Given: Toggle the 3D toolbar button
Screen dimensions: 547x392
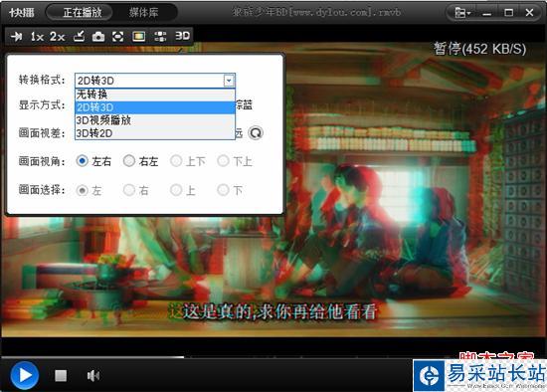Looking at the screenshot, I should tap(182, 36).
